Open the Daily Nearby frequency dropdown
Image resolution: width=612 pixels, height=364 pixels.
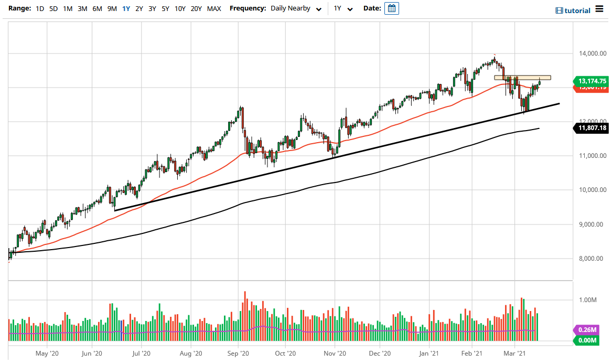click(x=296, y=8)
